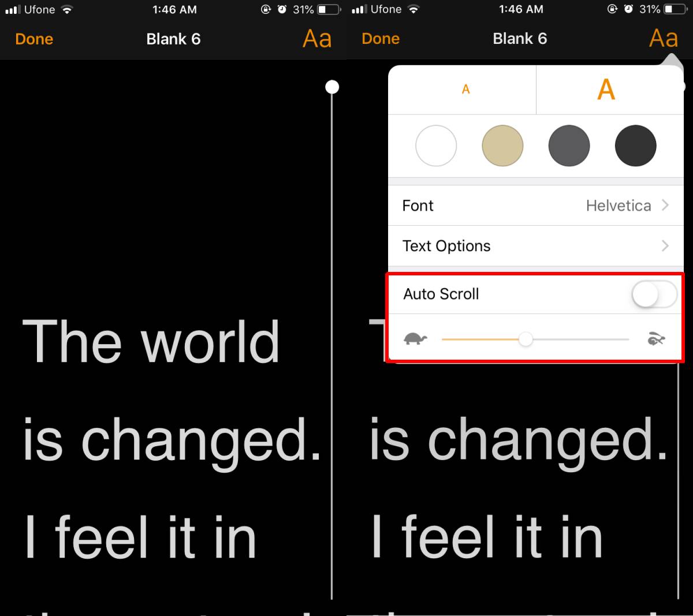693x616 pixels.
Task: Tap the 'Blank 6' title in left screen
Action: click(173, 39)
